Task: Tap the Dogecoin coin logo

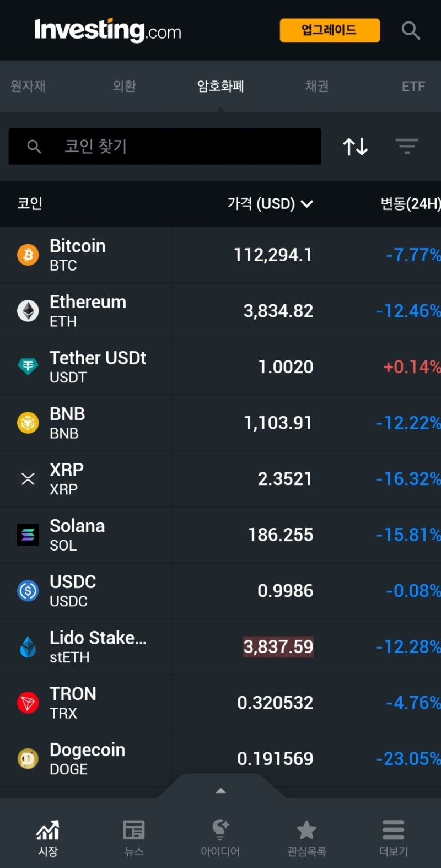Action: pyautogui.click(x=28, y=759)
